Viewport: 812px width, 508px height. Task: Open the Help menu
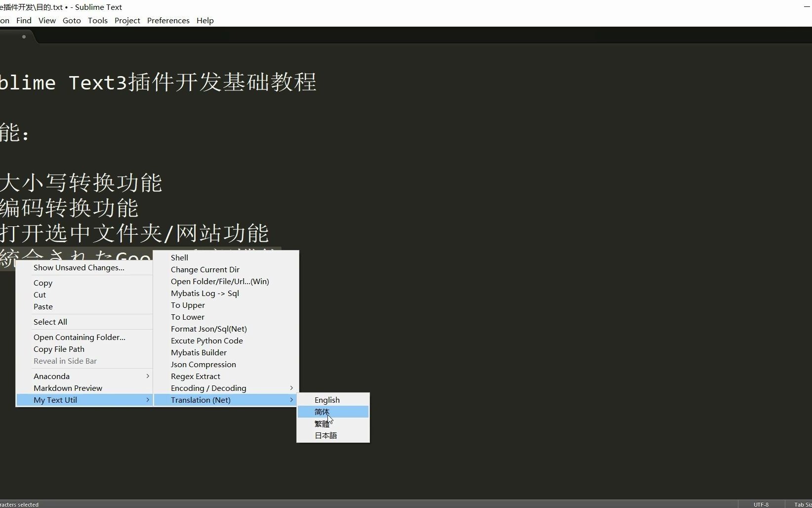pyautogui.click(x=205, y=20)
